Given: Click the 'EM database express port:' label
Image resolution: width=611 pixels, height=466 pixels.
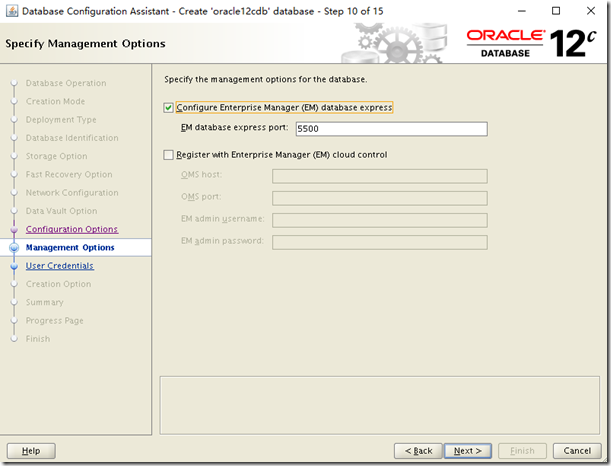Looking at the screenshot, I should click(x=235, y=127).
